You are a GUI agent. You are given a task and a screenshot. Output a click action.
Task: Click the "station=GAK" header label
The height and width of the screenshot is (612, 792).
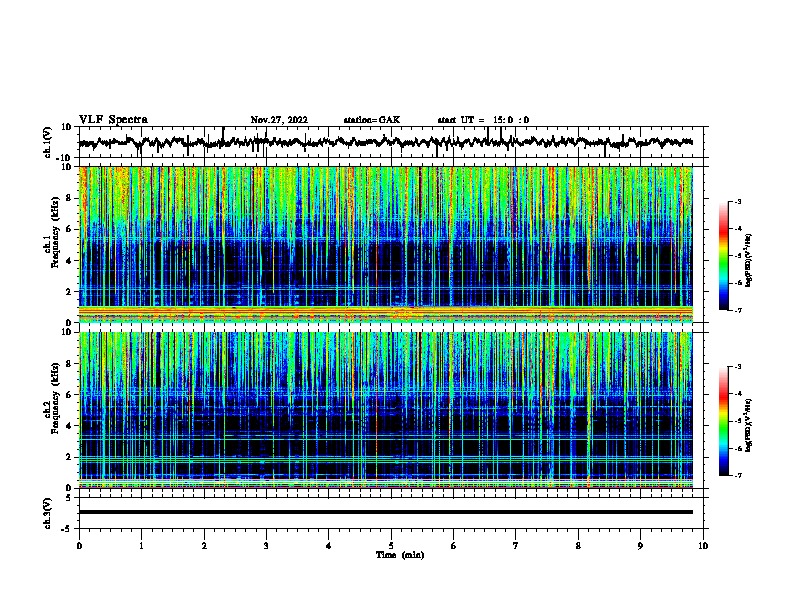[x=372, y=120]
